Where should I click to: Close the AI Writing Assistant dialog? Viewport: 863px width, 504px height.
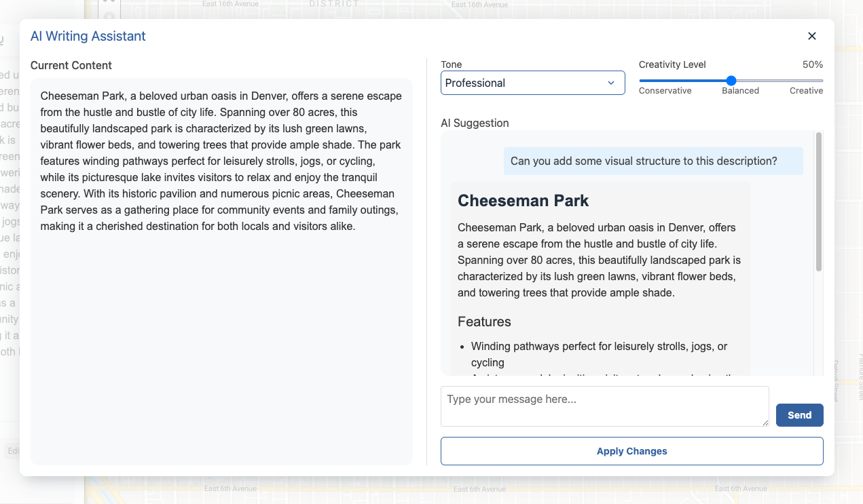(x=811, y=36)
